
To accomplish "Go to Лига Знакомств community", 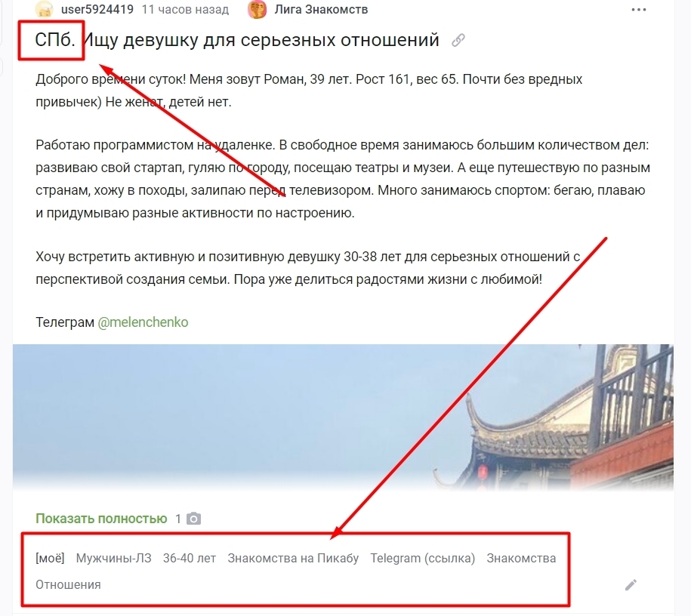I will tap(321, 9).
